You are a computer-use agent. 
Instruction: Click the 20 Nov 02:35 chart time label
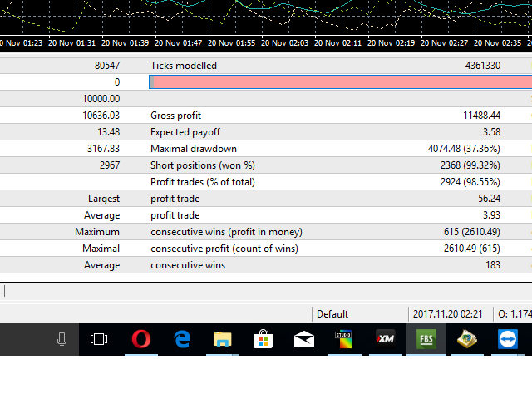[x=497, y=43]
